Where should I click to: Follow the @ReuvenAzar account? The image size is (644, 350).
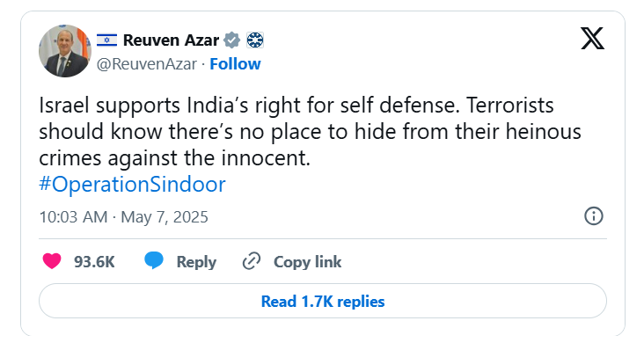click(x=235, y=64)
